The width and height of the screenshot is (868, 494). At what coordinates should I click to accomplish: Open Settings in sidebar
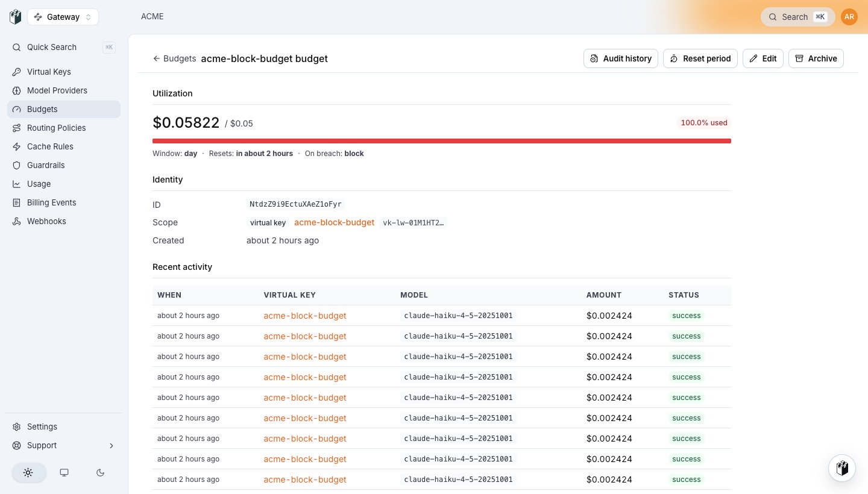[x=64, y=427]
